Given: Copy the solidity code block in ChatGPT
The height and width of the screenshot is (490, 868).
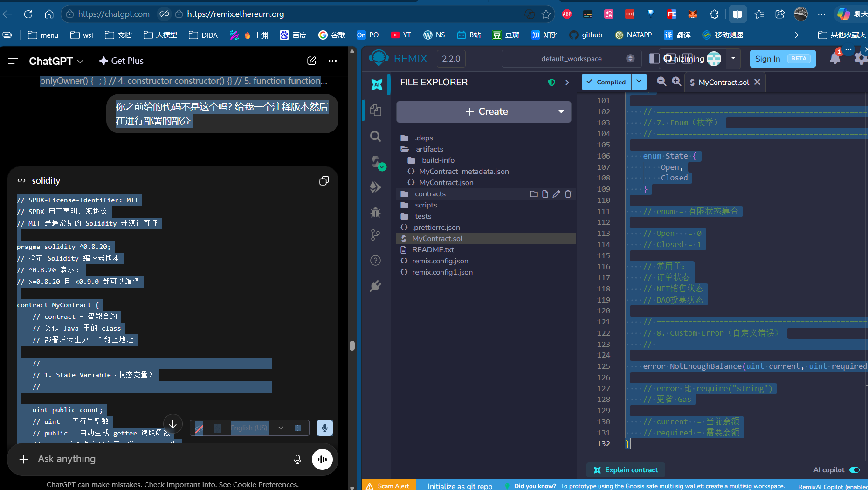Looking at the screenshot, I should (x=324, y=181).
